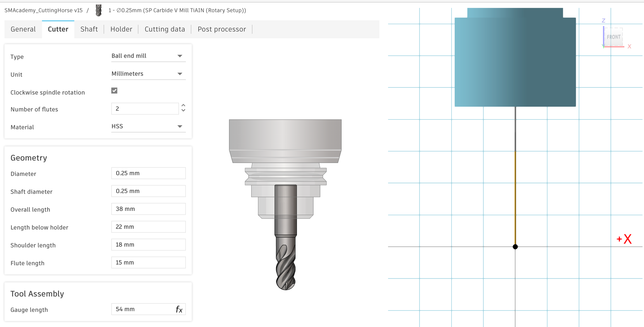The height and width of the screenshot is (327, 644).
Task: Click the Flute length field showing 15 mm
Action: tap(148, 263)
